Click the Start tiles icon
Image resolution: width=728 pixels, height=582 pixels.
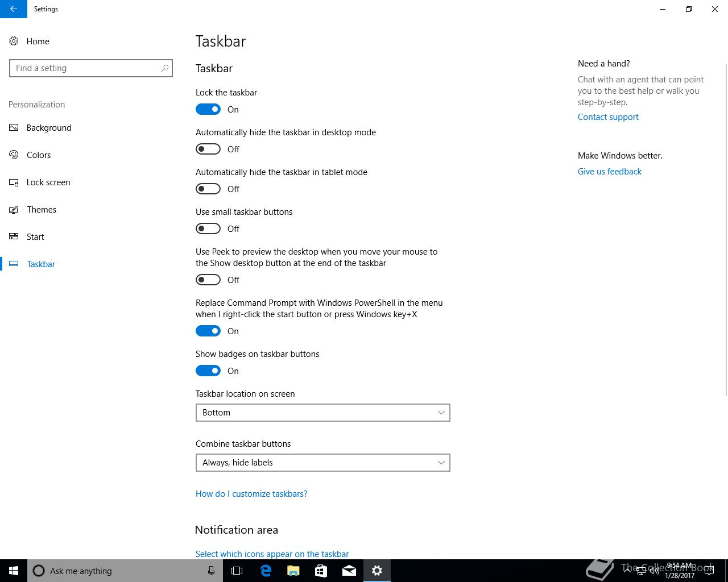click(x=14, y=236)
